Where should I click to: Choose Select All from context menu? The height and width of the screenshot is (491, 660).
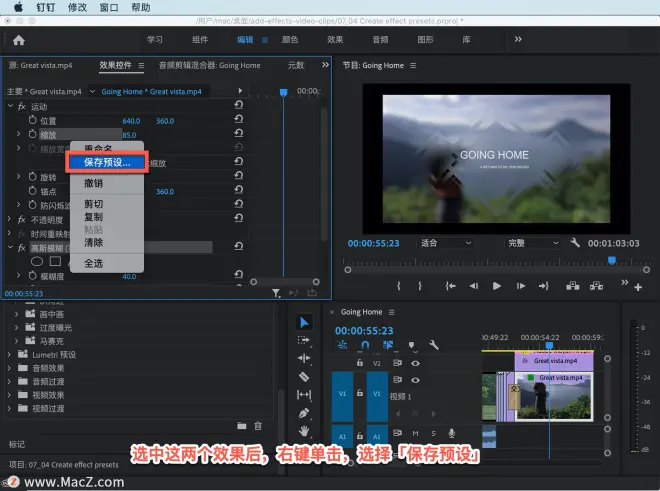[93, 264]
